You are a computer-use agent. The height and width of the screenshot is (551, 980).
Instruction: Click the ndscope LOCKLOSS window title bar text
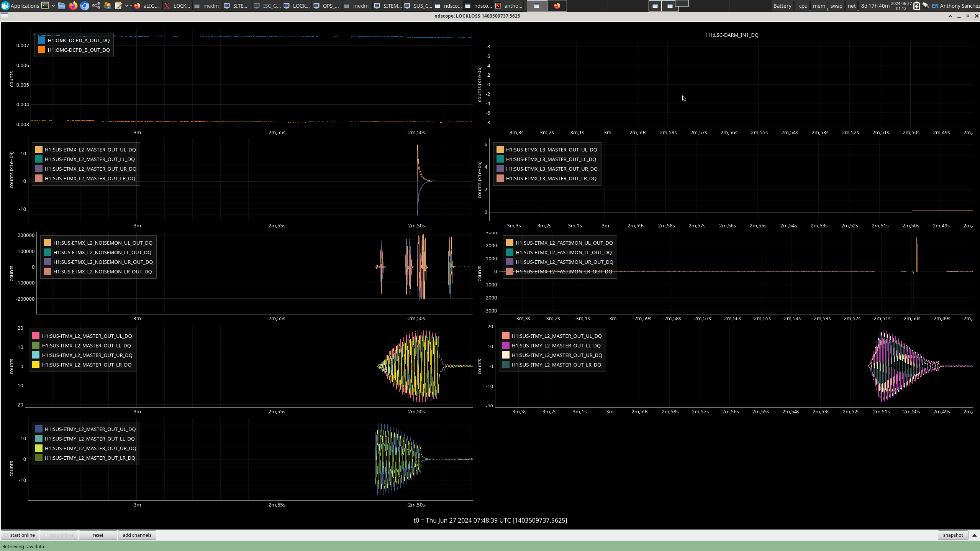[477, 16]
